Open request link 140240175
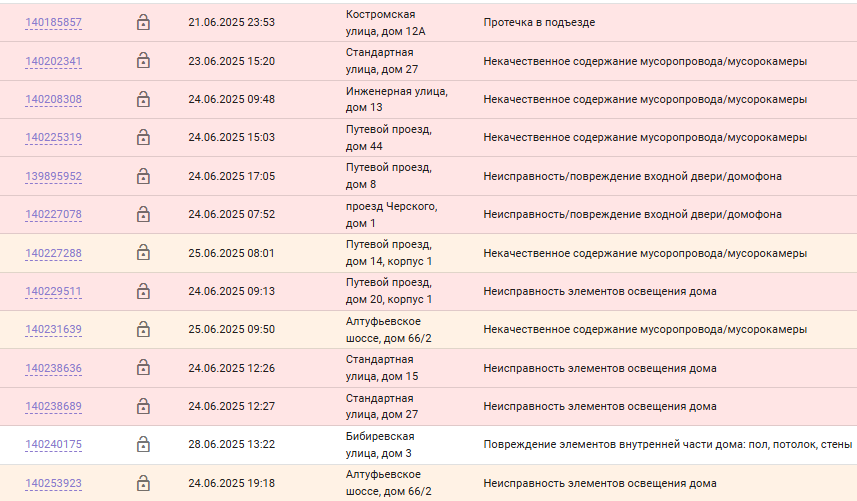This screenshot has width=857, height=501. pos(54,445)
